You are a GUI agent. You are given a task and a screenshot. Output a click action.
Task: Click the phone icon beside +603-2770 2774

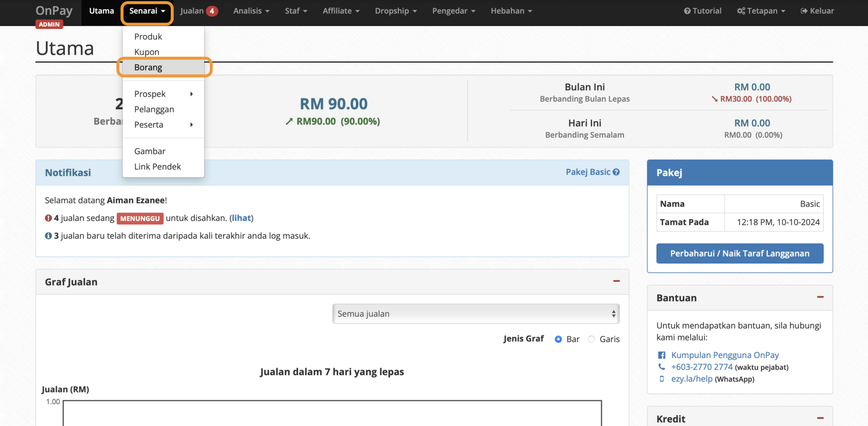(662, 367)
